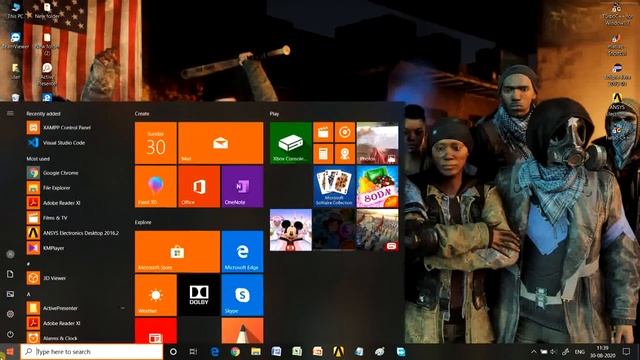
Task: Open the Mail tile
Action: pos(221,143)
